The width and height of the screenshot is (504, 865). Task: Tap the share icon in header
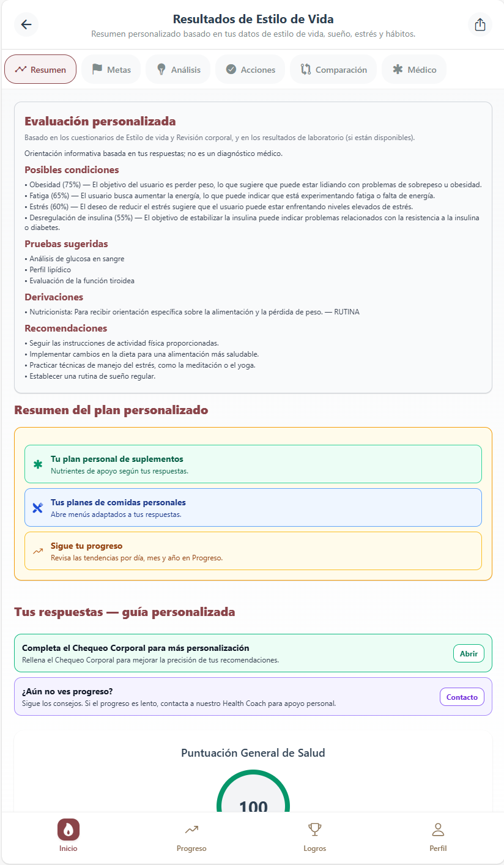click(x=480, y=24)
